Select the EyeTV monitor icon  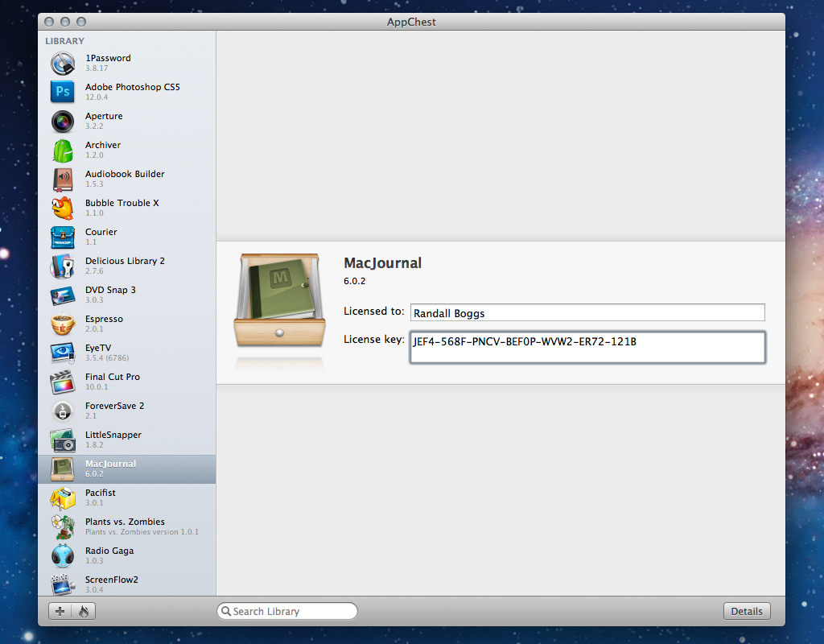[63, 353]
